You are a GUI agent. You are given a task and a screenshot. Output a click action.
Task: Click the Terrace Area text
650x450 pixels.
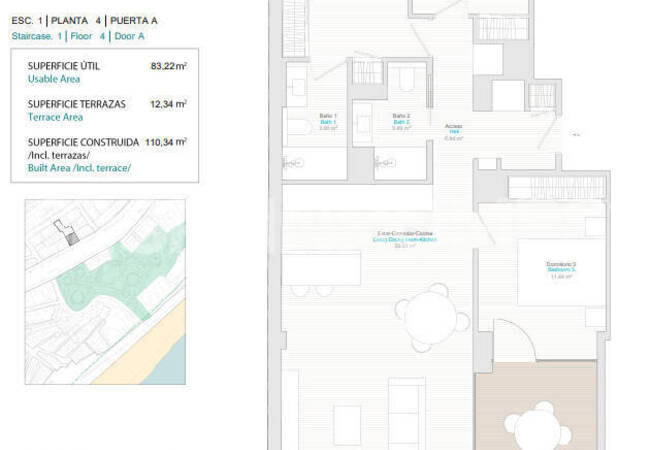point(57,118)
